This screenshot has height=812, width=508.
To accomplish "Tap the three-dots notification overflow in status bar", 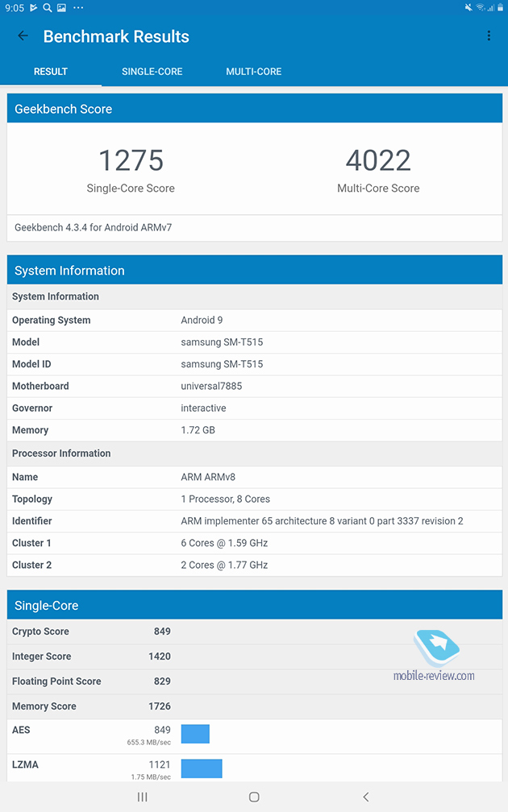I will click(78, 8).
